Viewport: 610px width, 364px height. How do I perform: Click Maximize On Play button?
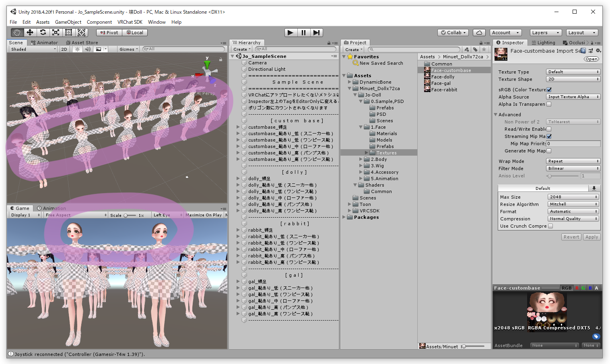pos(204,215)
